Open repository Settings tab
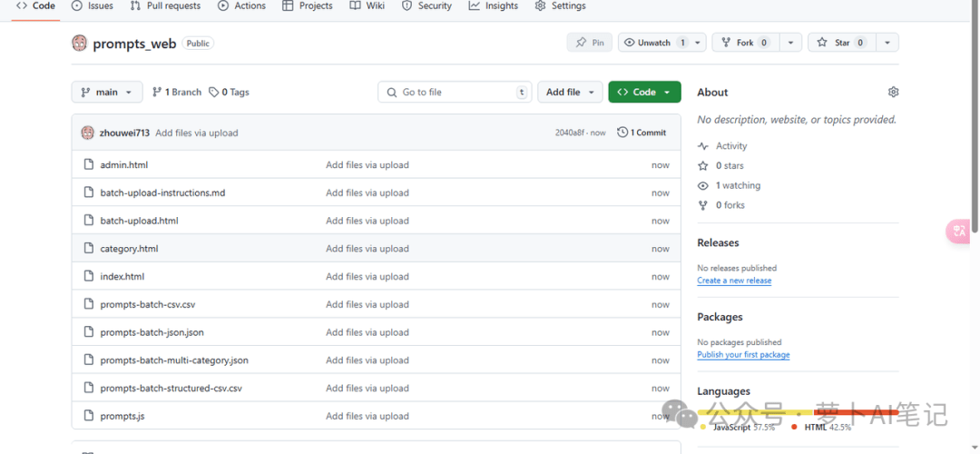Screen dimensions: 980x454 click(561, 6)
